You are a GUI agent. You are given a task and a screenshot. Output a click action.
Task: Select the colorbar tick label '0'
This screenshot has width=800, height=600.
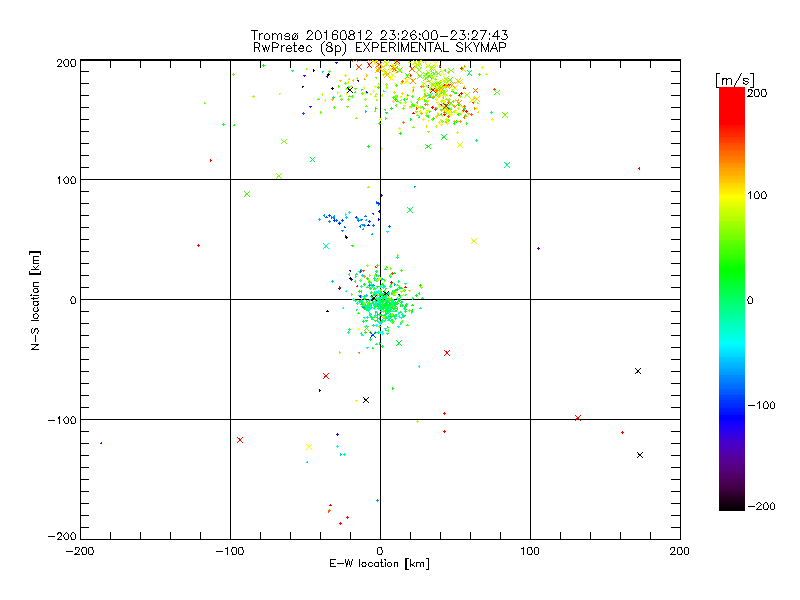tap(750, 300)
